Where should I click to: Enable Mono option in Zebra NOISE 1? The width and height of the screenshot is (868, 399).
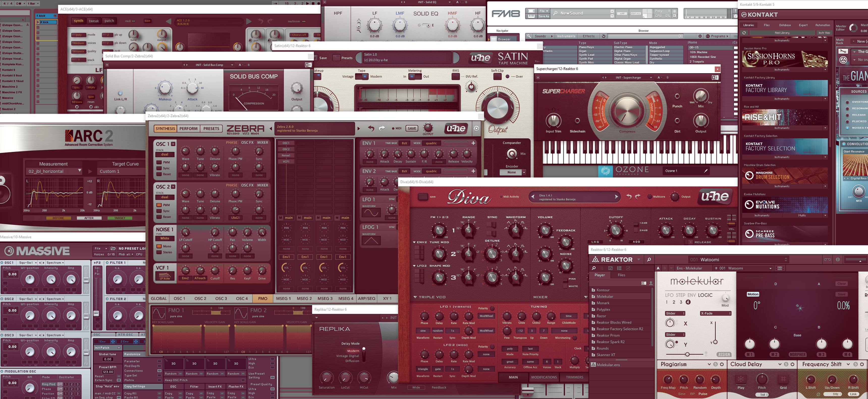point(159,246)
